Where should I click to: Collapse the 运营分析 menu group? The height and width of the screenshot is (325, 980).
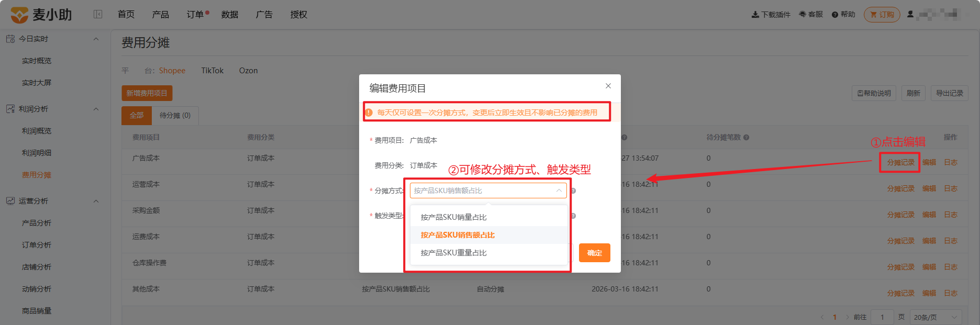point(96,201)
